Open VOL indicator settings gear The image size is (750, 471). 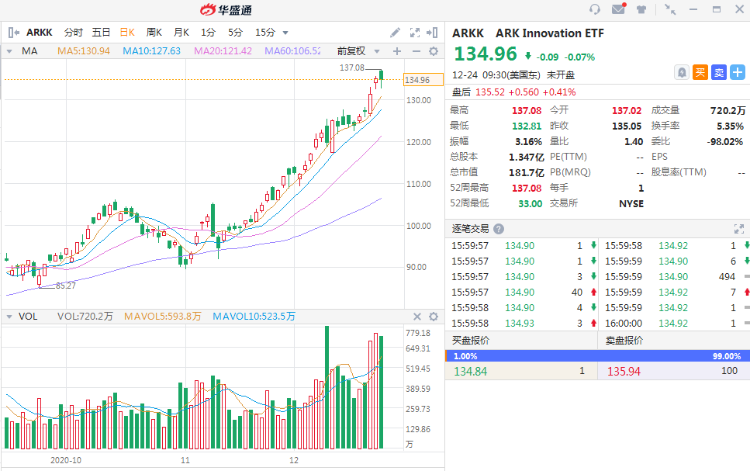[x=433, y=317]
